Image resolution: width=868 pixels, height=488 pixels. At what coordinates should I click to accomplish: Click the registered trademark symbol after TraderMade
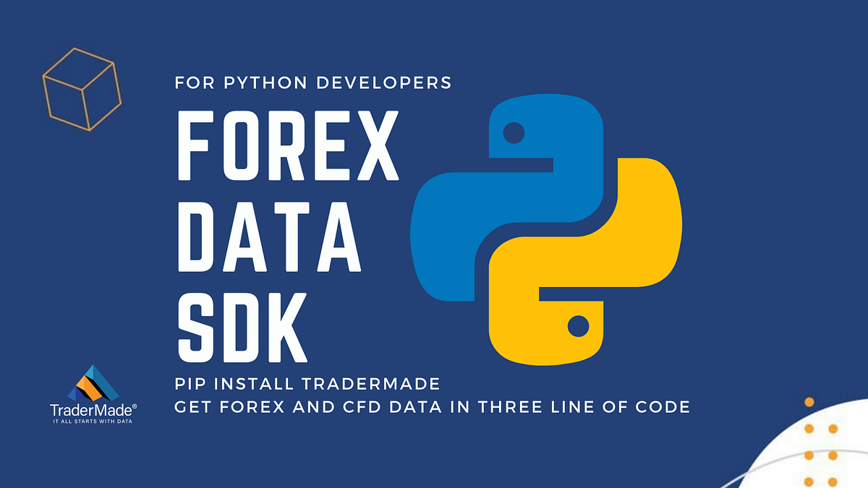point(134,405)
